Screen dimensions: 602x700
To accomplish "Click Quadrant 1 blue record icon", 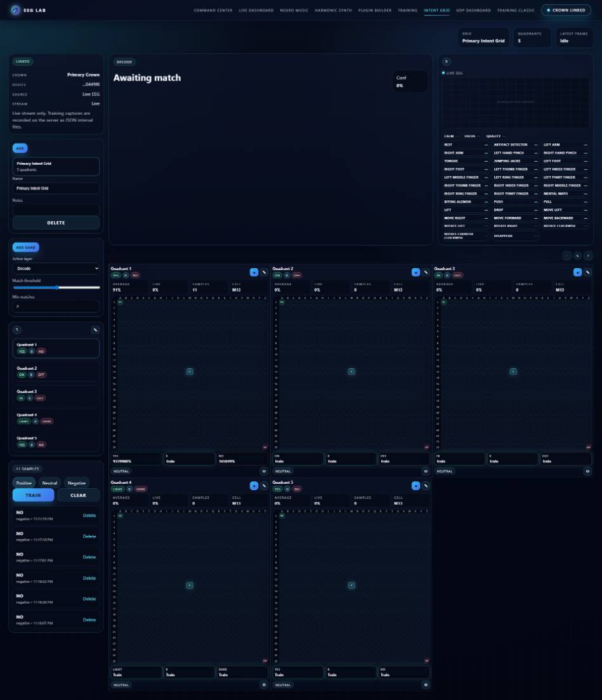I will [254, 272].
